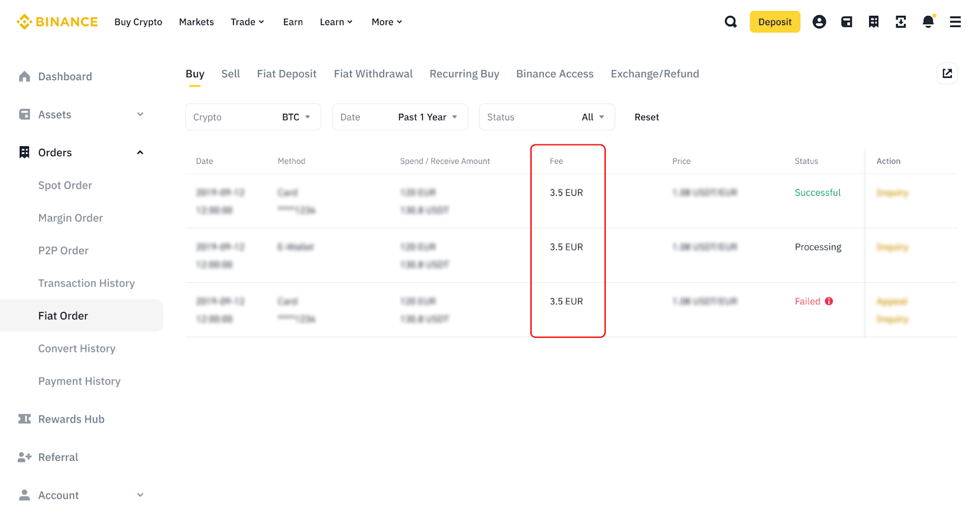
Task: Click the Inquiry link in Successful row
Action: 892,193
